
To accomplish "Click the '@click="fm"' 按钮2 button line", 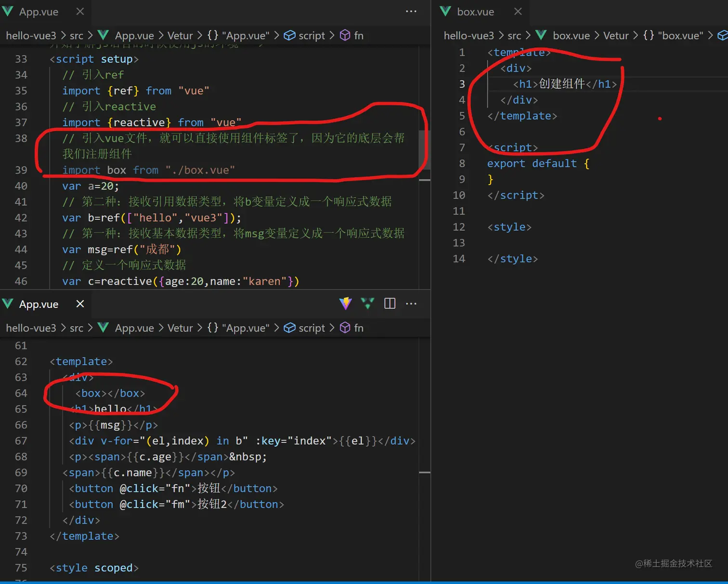I will click(x=176, y=504).
